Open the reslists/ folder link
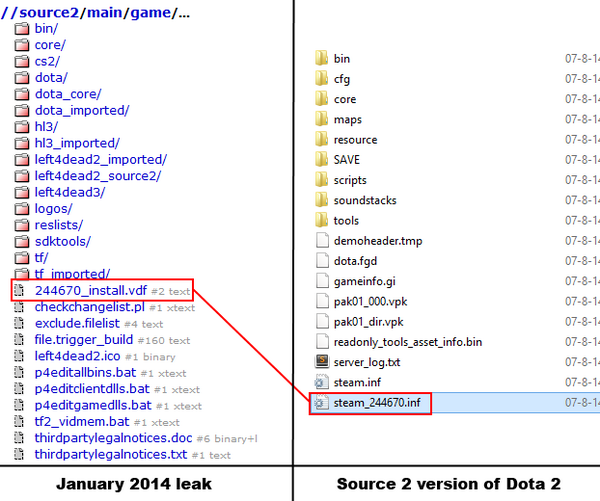This screenshot has width=600, height=501. click(x=59, y=225)
